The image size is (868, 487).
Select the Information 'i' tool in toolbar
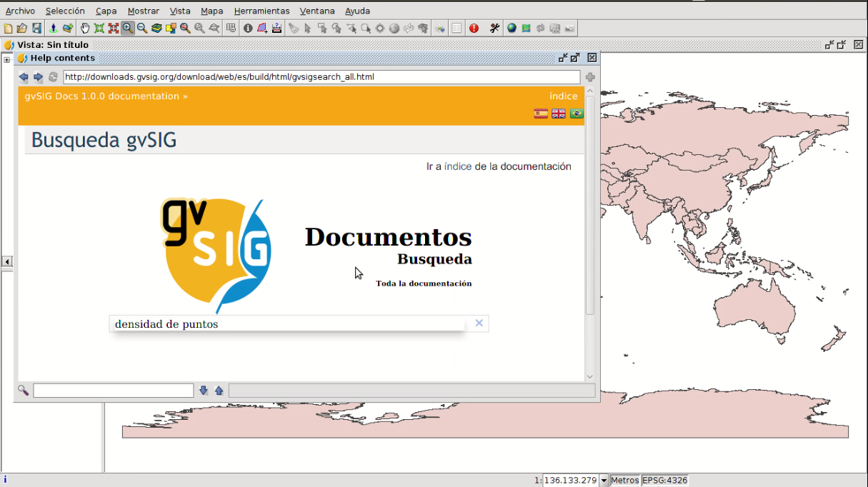248,29
